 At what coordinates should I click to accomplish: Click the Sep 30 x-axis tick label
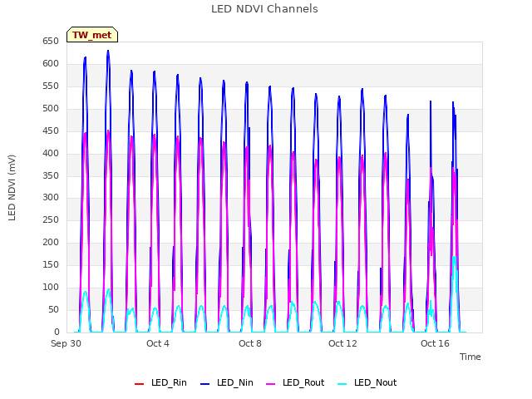coord(66,343)
